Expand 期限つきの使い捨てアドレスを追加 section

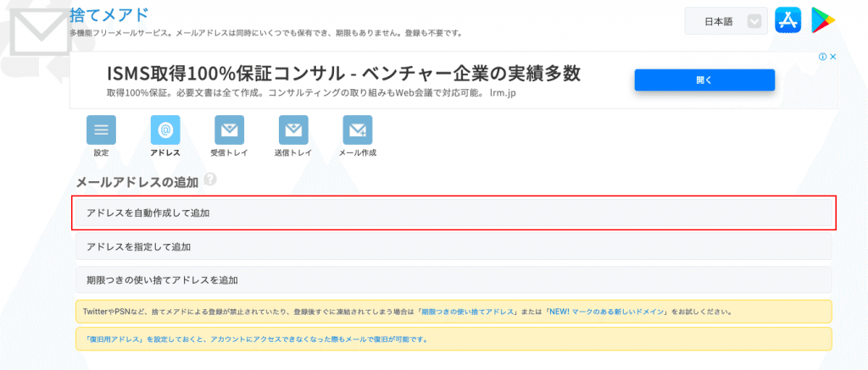pyautogui.click(x=454, y=279)
